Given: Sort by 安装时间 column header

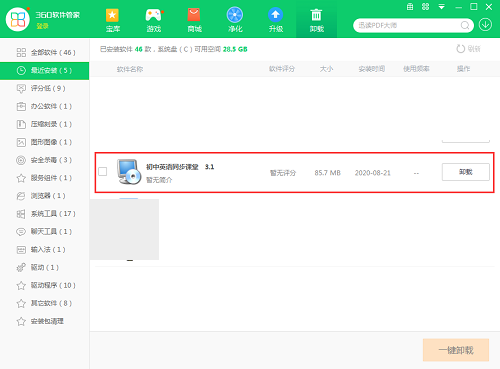Looking at the screenshot, I should 372,69.
